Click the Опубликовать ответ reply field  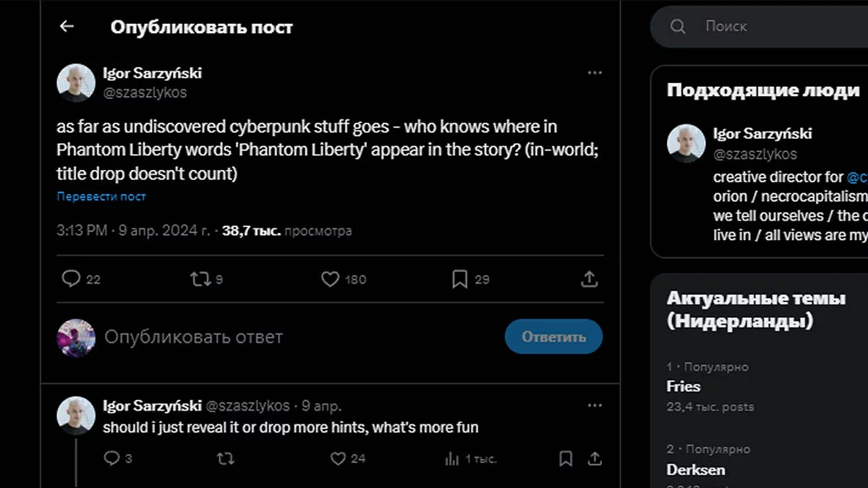[x=289, y=337]
